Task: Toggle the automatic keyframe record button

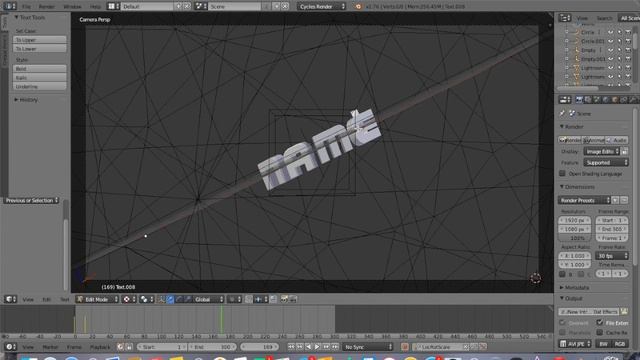Action: (x=404, y=347)
